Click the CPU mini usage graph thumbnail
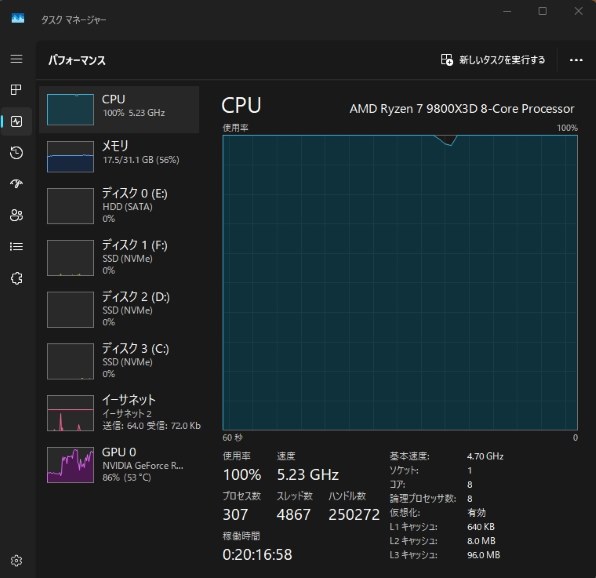The width and height of the screenshot is (596, 578). pos(70,109)
